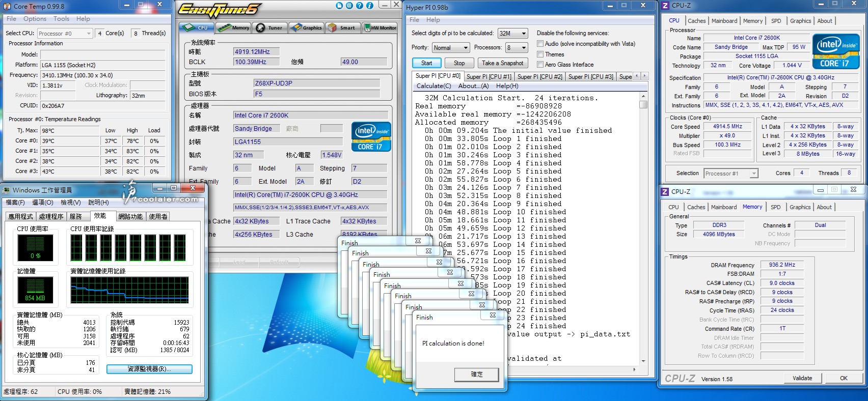Viewport: 868px width, 401px height.
Task: Open Task Manager 網路功能 tab
Action: click(130, 216)
